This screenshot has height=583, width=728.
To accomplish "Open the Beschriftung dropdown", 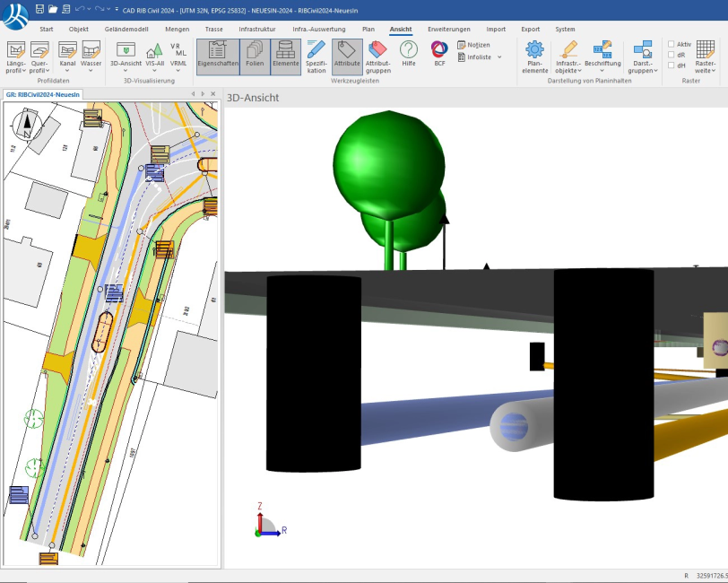I will pyautogui.click(x=602, y=70).
